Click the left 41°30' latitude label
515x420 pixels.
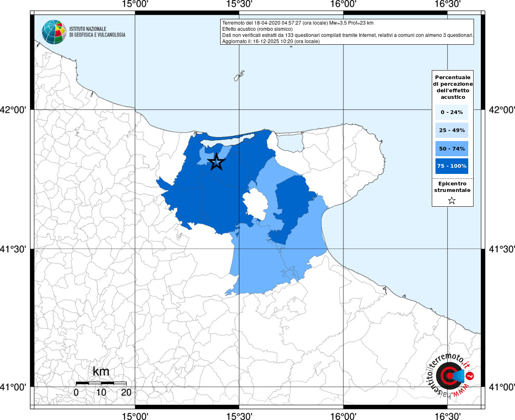15,249
